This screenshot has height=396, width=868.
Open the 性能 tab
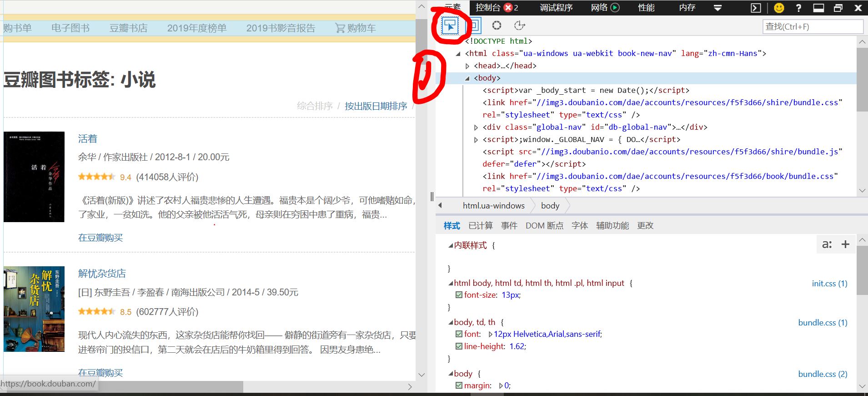point(646,7)
